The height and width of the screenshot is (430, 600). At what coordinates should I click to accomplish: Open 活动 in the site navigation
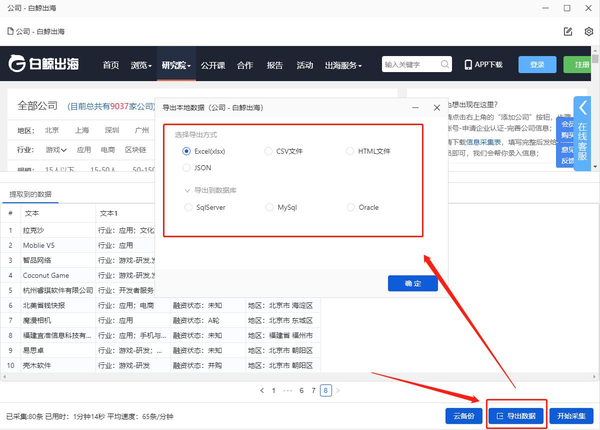point(305,65)
